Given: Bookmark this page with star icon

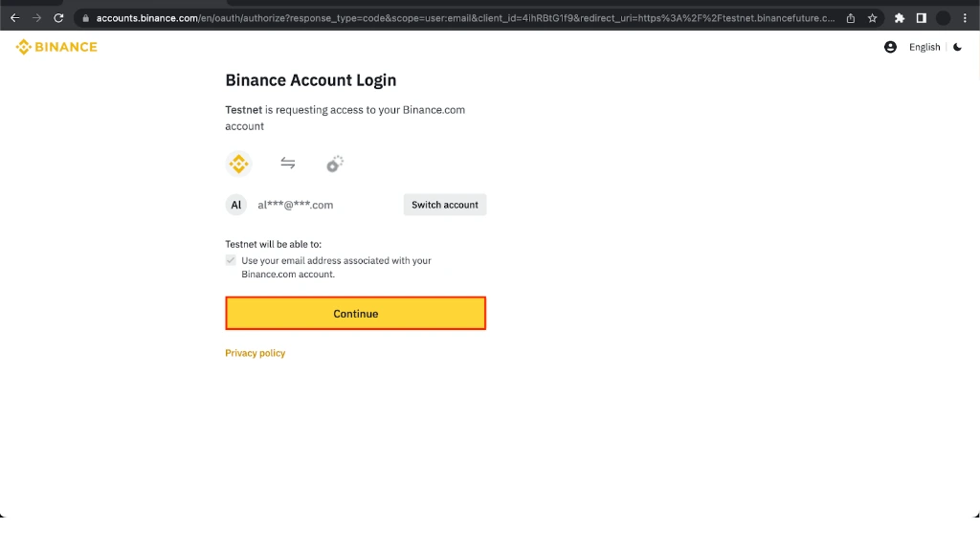Looking at the screenshot, I should [873, 18].
